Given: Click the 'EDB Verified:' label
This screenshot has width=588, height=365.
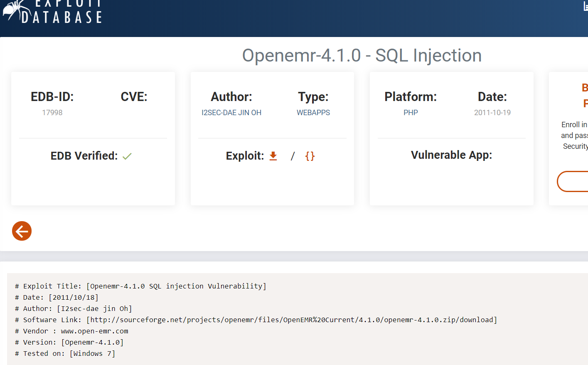Looking at the screenshot, I should (x=84, y=156).
